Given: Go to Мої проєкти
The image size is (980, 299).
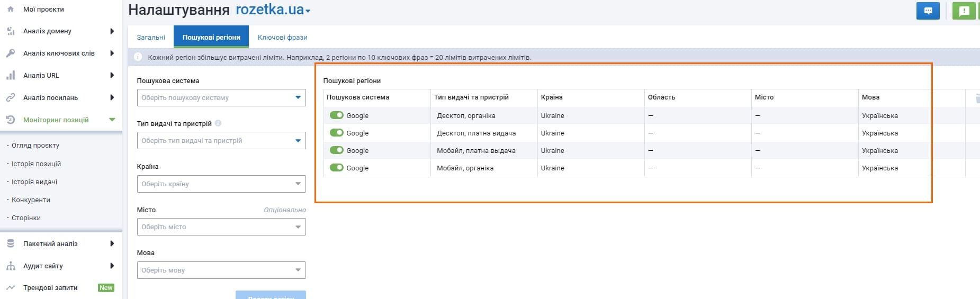Looking at the screenshot, I should coord(43,10).
